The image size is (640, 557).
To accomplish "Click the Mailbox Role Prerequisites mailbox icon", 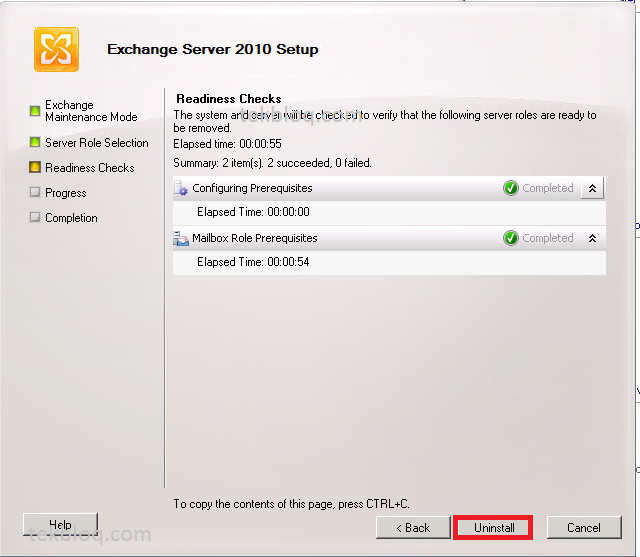I will pyautogui.click(x=181, y=238).
